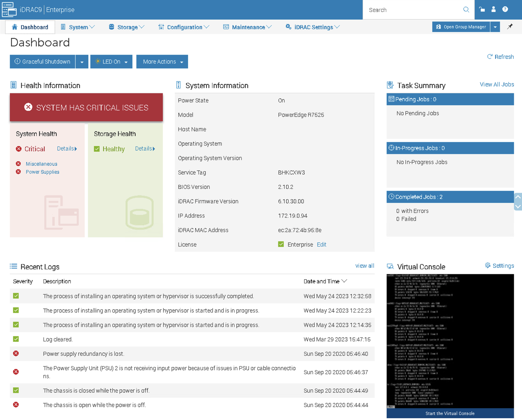Viewport: 522px width, 420px height.
Task: Click the IP Address value 172.19.0.94
Action: coord(292,216)
